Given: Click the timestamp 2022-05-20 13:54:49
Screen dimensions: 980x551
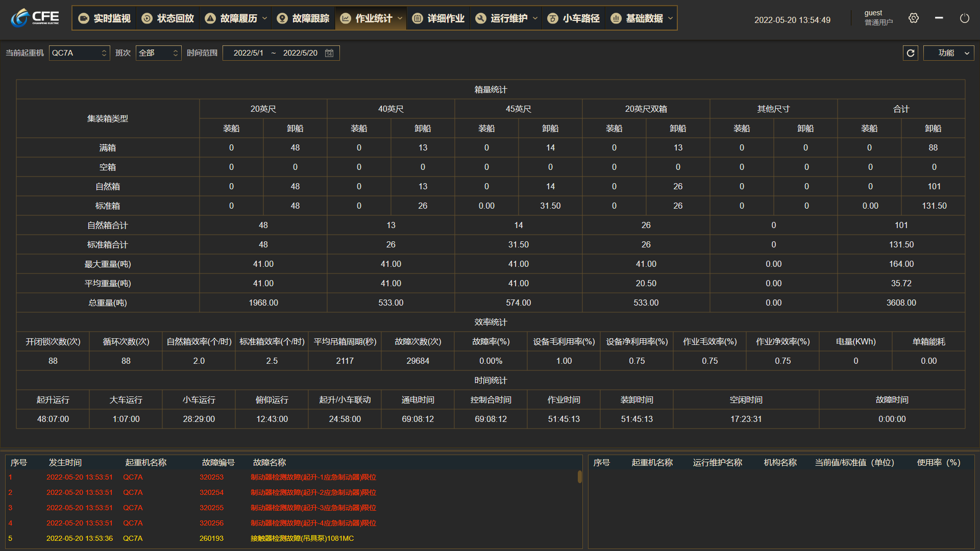Looking at the screenshot, I should 792,20.
